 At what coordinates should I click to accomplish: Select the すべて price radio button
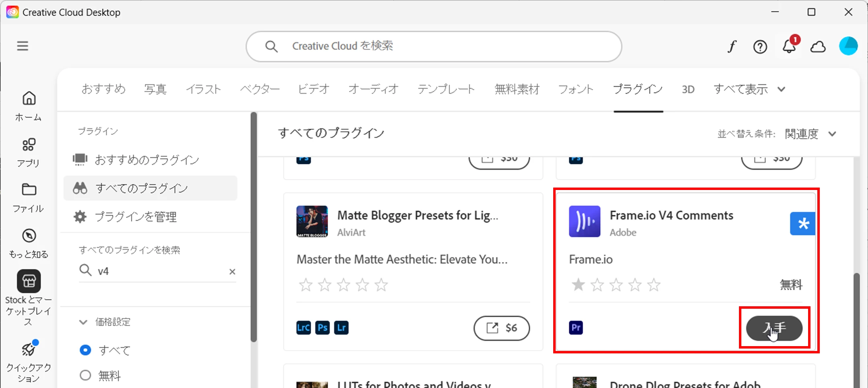[x=85, y=350]
